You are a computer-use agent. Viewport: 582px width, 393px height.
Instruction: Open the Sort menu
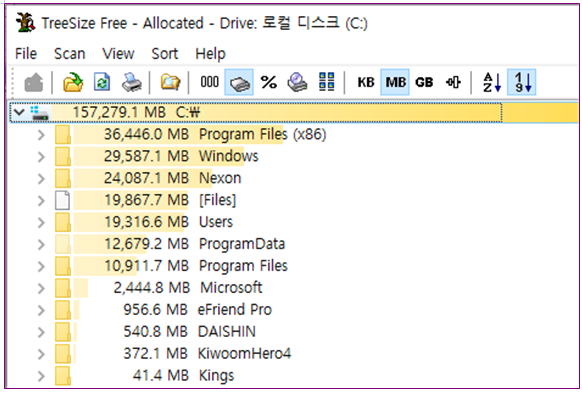(164, 54)
